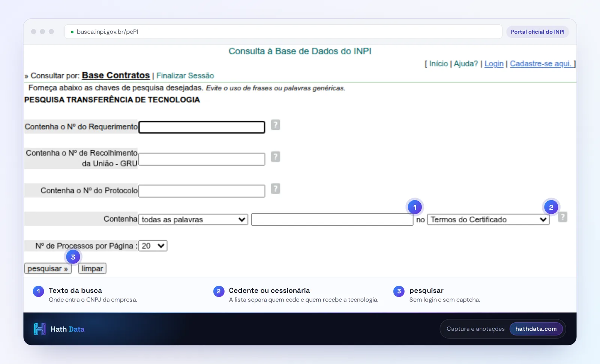Expand the processes per page dropdown showing 20

153,246
